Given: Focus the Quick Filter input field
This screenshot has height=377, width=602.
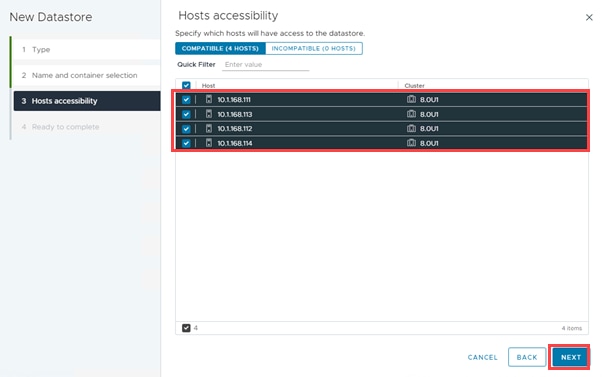Looking at the screenshot, I should (265, 64).
